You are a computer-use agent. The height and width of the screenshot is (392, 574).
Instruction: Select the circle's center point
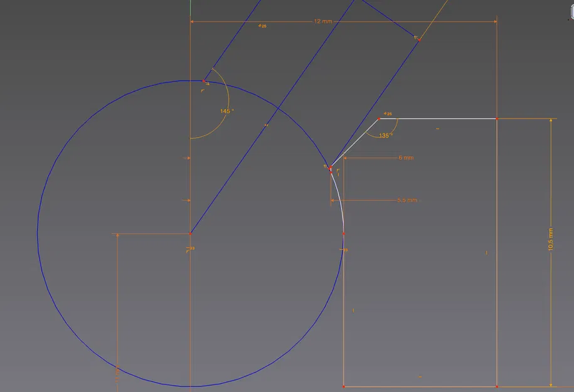(190, 233)
